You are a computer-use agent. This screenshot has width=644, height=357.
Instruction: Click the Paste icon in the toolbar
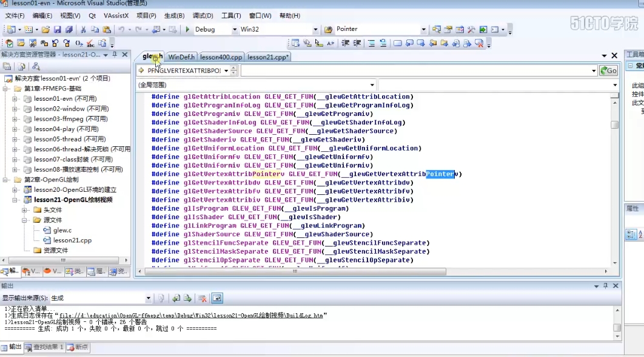pos(107,30)
